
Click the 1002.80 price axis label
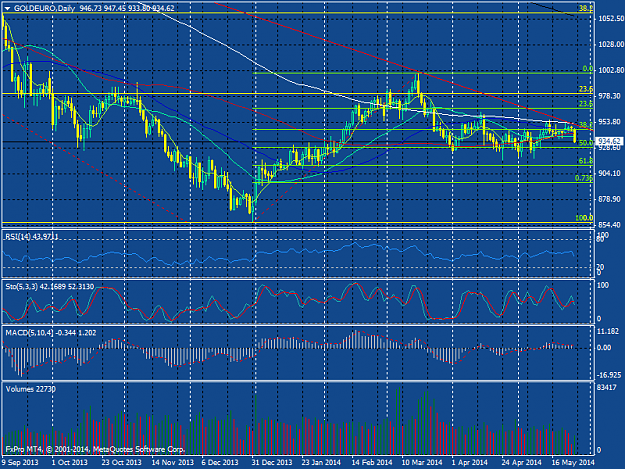click(x=611, y=70)
